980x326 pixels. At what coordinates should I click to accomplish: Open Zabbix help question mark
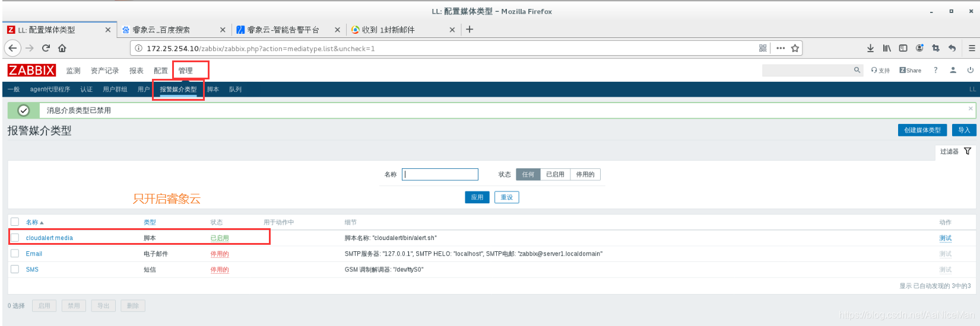(x=935, y=70)
